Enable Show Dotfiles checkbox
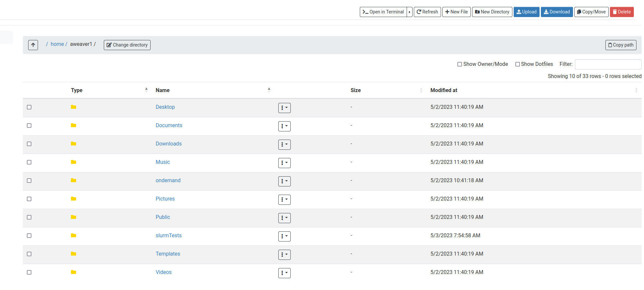This screenshot has width=644, height=290. point(518,64)
